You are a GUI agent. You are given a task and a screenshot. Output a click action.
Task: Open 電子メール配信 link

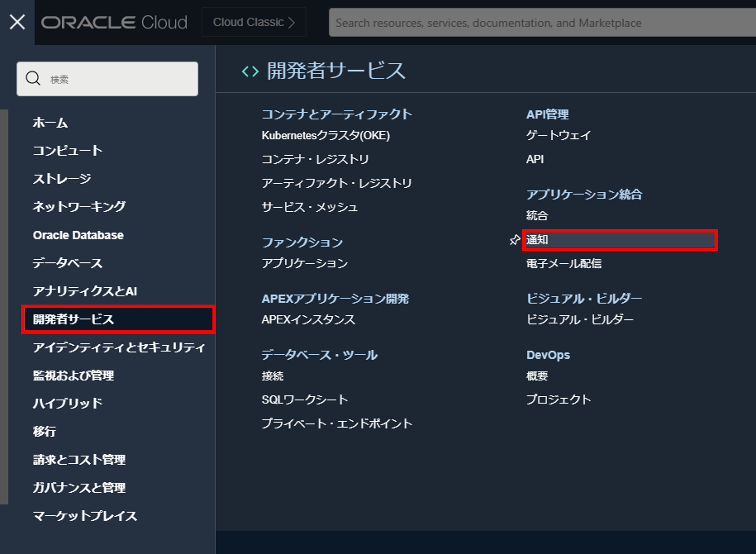pyautogui.click(x=564, y=263)
